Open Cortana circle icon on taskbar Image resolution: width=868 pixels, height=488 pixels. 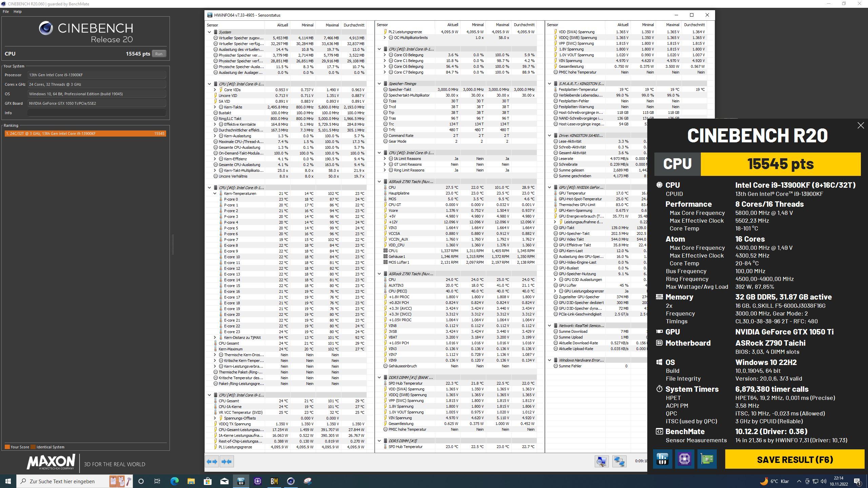(x=141, y=481)
